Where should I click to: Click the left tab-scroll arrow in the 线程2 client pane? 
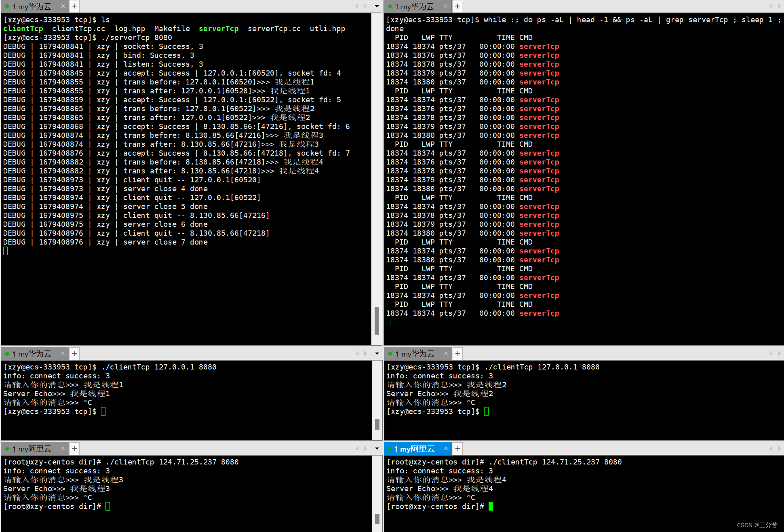click(x=771, y=353)
